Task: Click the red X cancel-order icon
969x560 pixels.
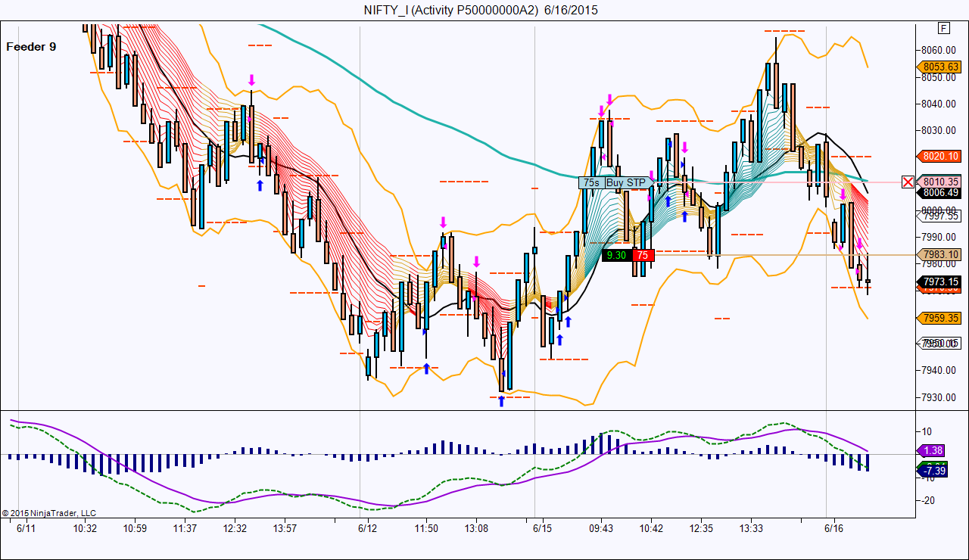Action: [x=908, y=182]
